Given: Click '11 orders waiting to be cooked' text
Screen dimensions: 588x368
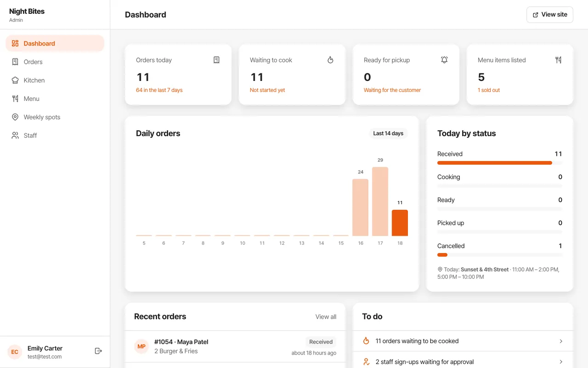Looking at the screenshot, I should [417, 341].
